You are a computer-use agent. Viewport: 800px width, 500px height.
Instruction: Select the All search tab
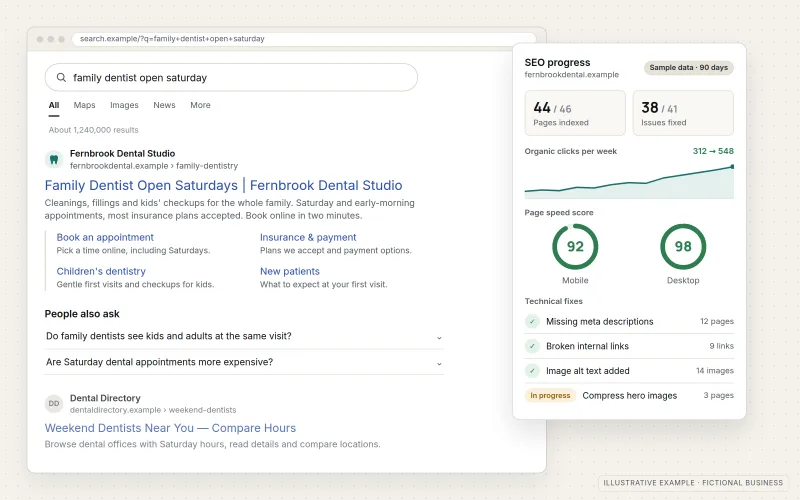[x=54, y=105]
